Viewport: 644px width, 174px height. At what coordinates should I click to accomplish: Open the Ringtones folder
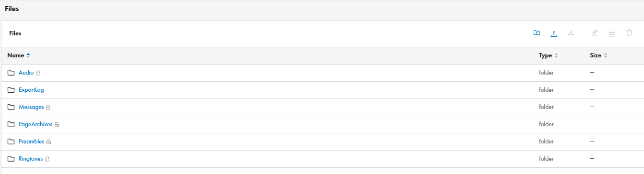pyautogui.click(x=31, y=159)
